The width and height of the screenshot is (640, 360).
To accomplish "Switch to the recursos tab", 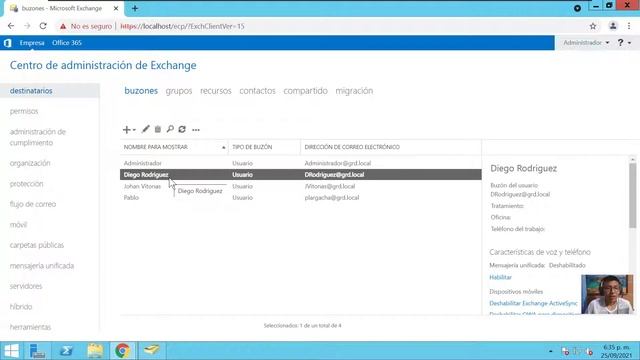I will (x=216, y=91).
